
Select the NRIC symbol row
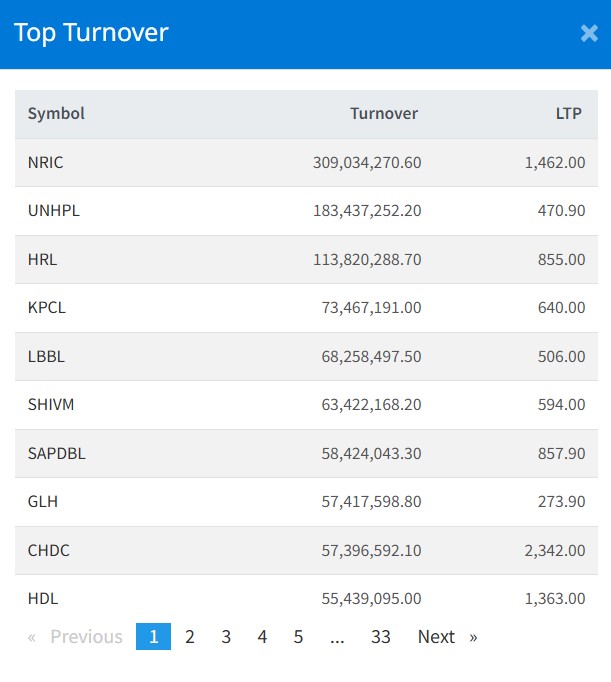coord(47,162)
